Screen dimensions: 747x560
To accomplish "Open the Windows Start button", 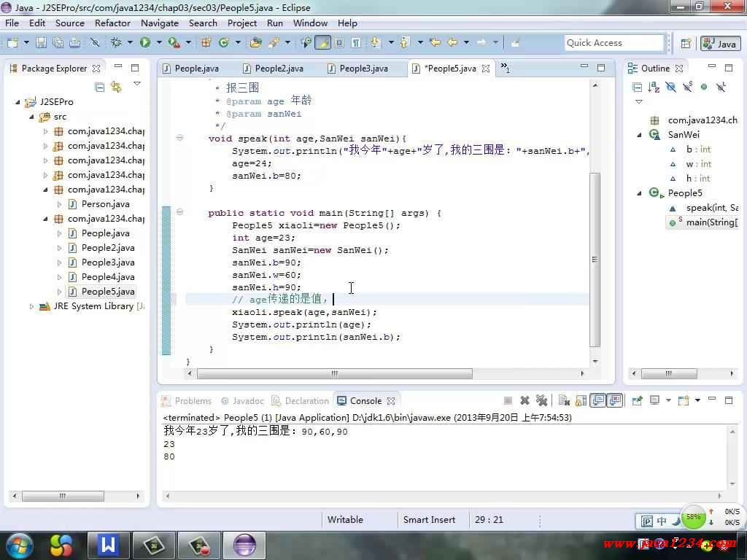I will (x=19, y=545).
